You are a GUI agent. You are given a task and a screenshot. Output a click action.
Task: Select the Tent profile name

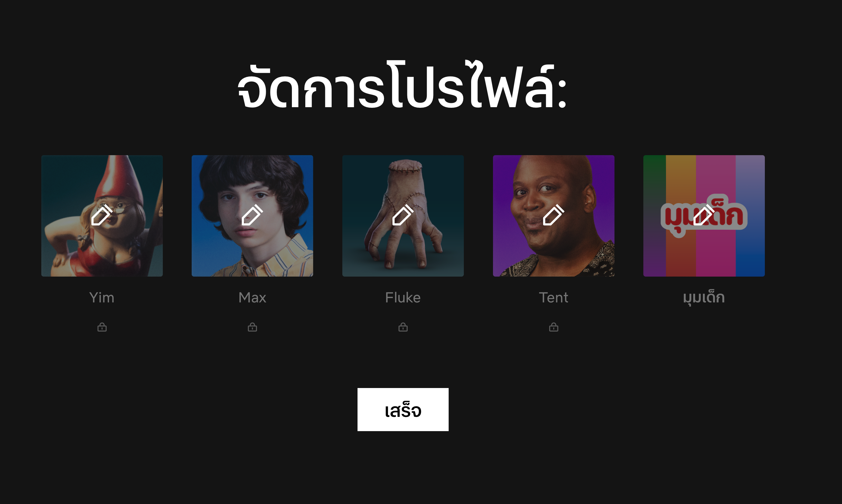pyautogui.click(x=553, y=298)
